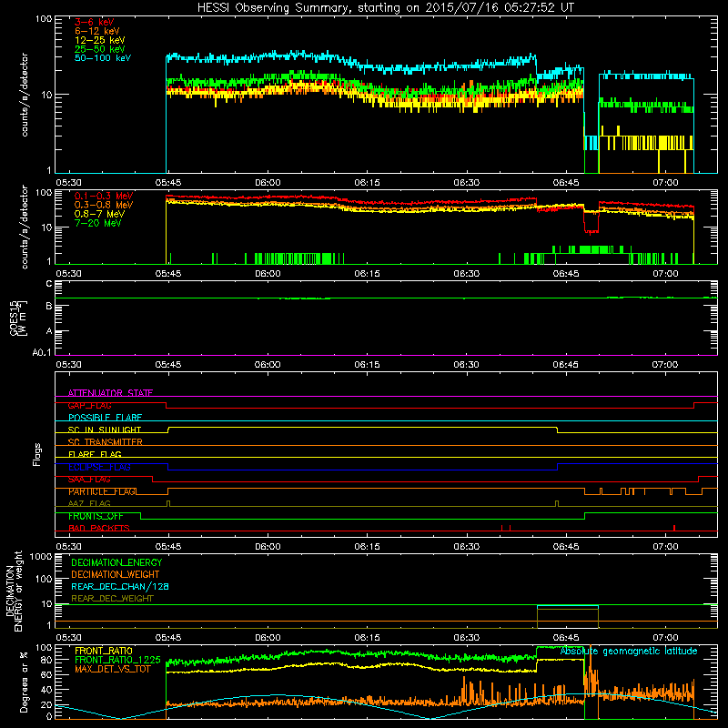Select the ECLIPSE_FLAG label

tap(99, 467)
